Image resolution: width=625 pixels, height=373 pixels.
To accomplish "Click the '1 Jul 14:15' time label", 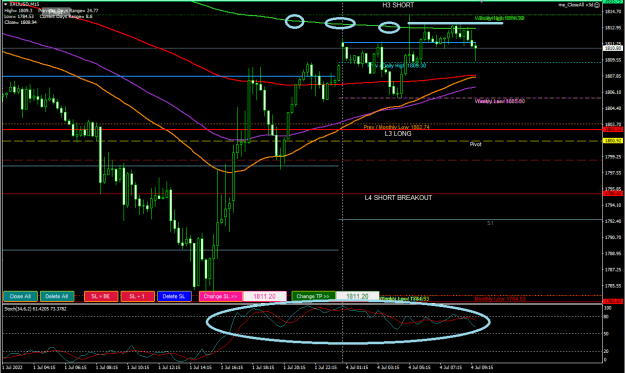I will coord(200,367).
